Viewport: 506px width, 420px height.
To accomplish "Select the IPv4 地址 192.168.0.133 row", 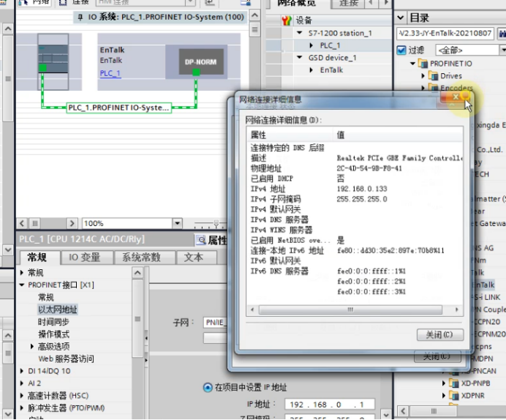I will (355, 189).
